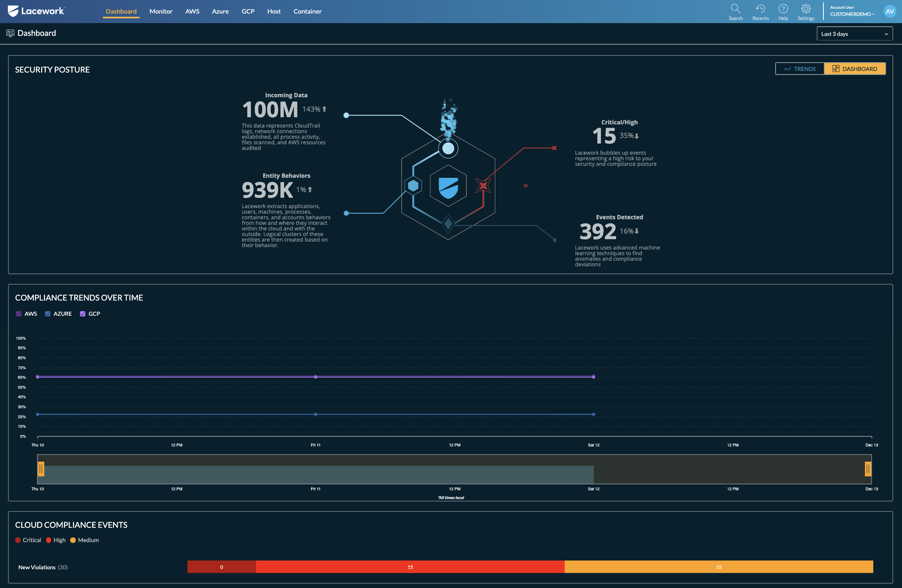The height and width of the screenshot is (588, 902).
Task: Click the Lacework shield in hexagon center
Action: pyautogui.click(x=448, y=187)
